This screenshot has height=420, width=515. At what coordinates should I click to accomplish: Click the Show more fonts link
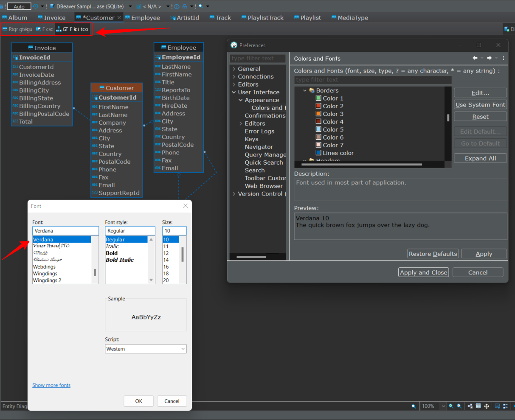click(x=51, y=385)
